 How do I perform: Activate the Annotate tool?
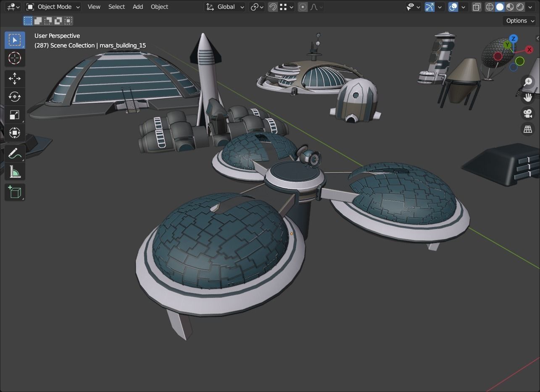pyautogui.click(x=14, y=153)
